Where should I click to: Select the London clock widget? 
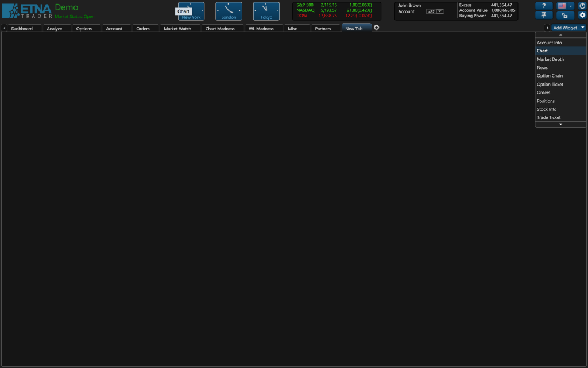coord(228,10)
